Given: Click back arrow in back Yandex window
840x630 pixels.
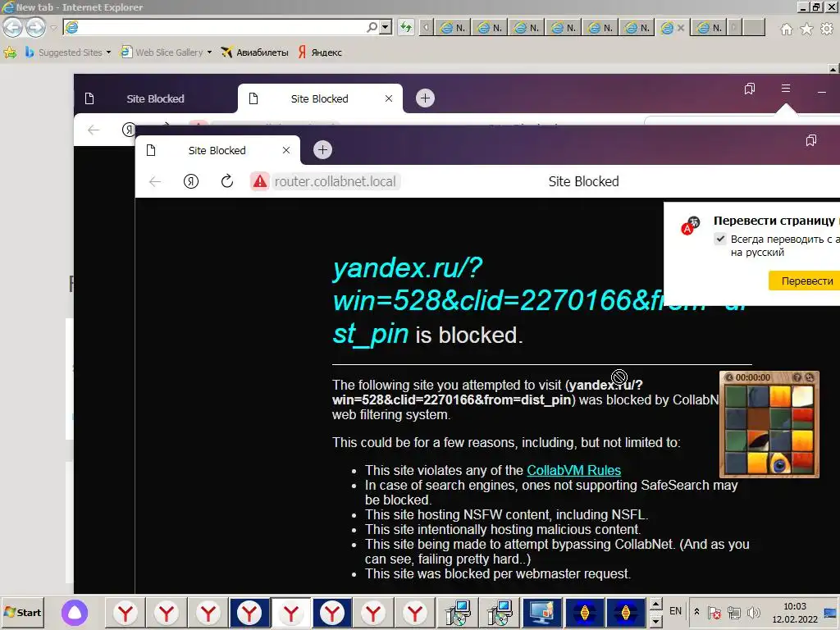Looking at the screenshot, I should 94,130.
